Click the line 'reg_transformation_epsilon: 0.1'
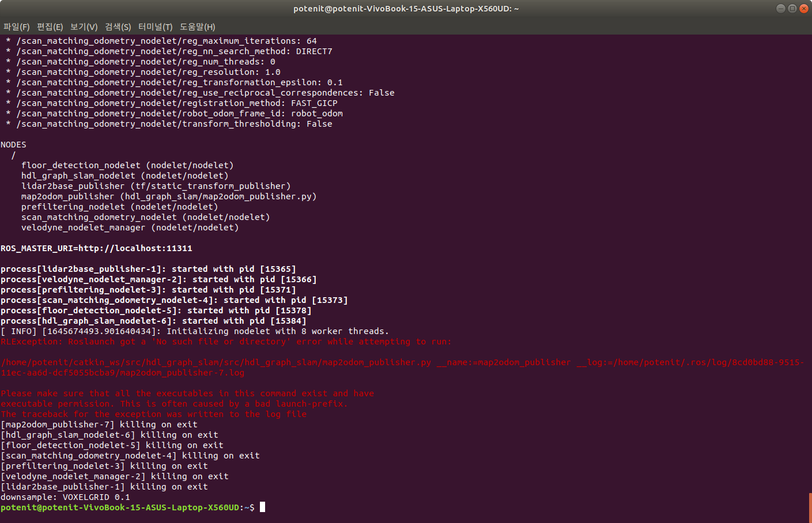The width and height of the screenshot is (812, 523). (x=174, y=82)
